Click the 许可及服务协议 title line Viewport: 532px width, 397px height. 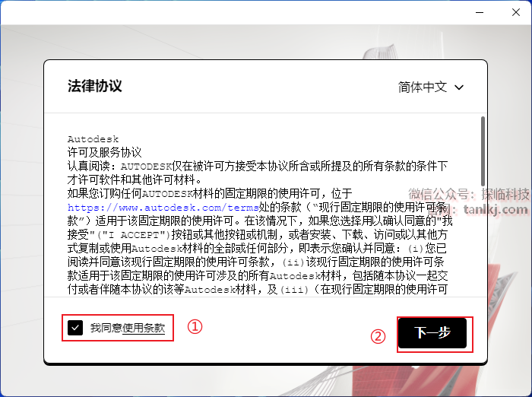click(105, 152)
